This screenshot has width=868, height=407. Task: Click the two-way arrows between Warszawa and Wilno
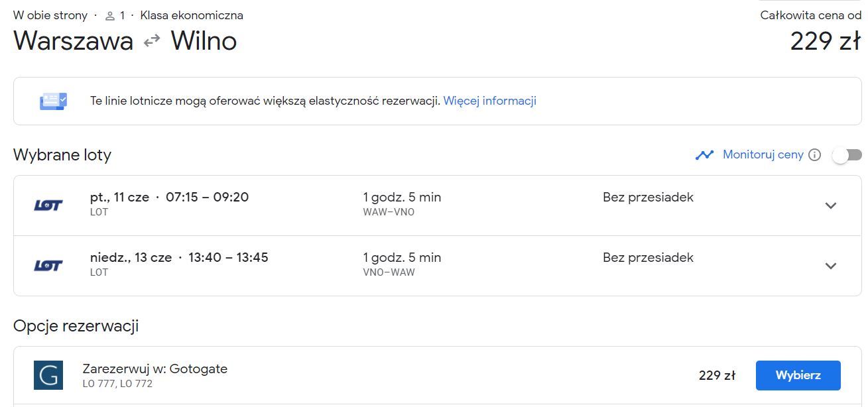152,41
